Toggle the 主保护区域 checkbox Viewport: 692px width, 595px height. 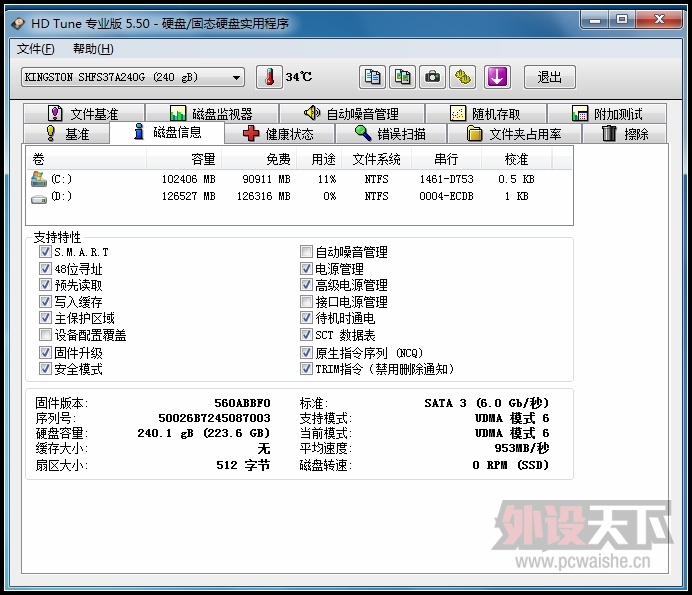pyautogui.click(x=45, y=318)
